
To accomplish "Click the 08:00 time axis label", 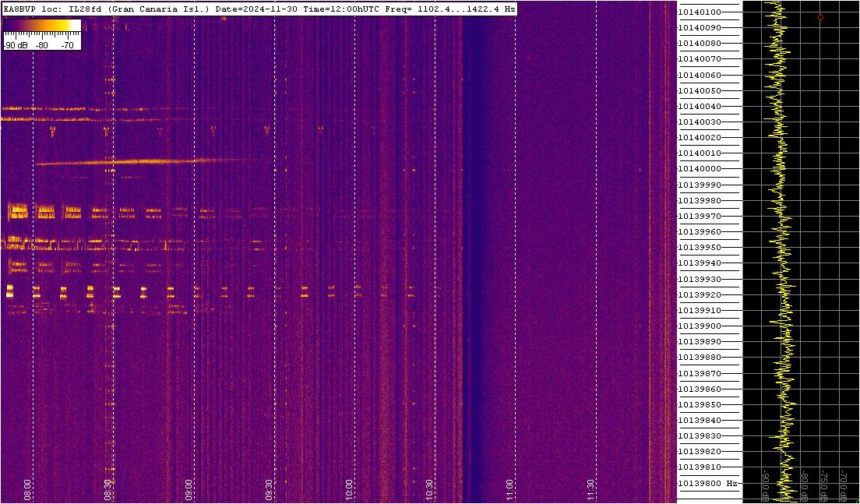I will point(28,490).
